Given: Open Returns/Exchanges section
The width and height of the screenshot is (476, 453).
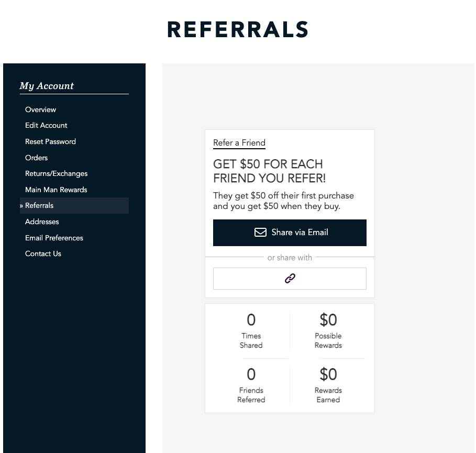Looking at the screenshot, I should coord(56,173).
